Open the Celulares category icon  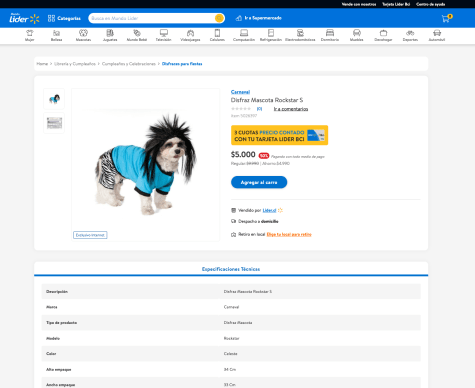click(x=217, y=35)
